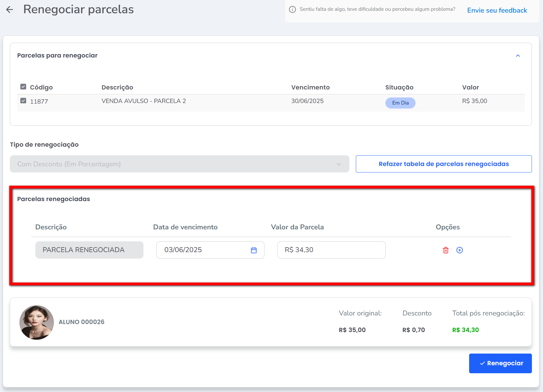The width and height of the screenshot is (543, 392).
Task: Select the VENDA AVULSO - PARCELA 2 row
Action: coord(144,101)
